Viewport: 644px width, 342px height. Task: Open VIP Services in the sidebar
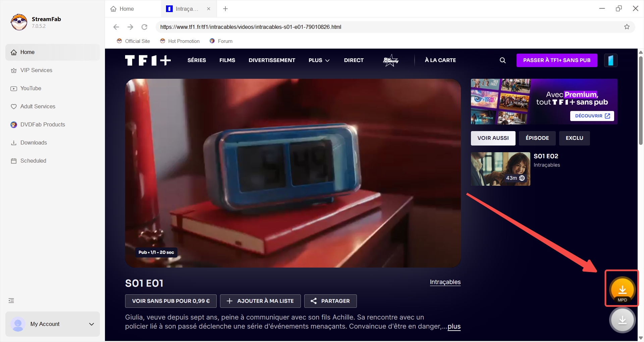point(53,70)
